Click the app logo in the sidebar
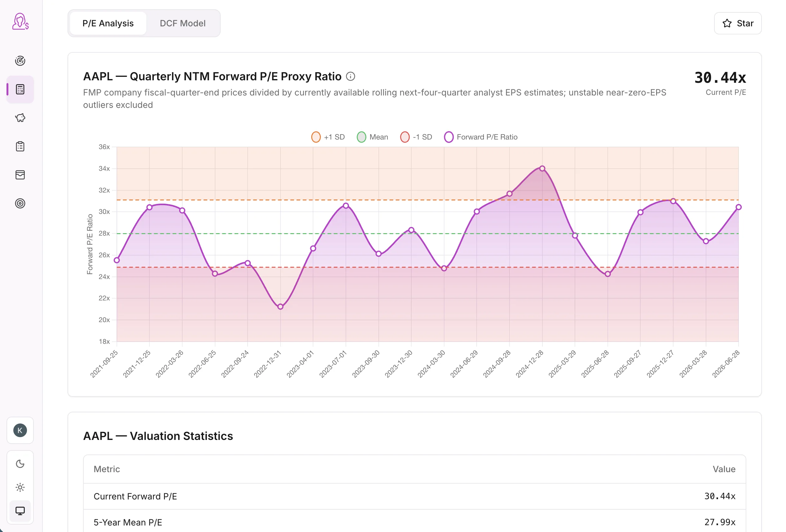 pyautogui.click(x=20, y=22)
